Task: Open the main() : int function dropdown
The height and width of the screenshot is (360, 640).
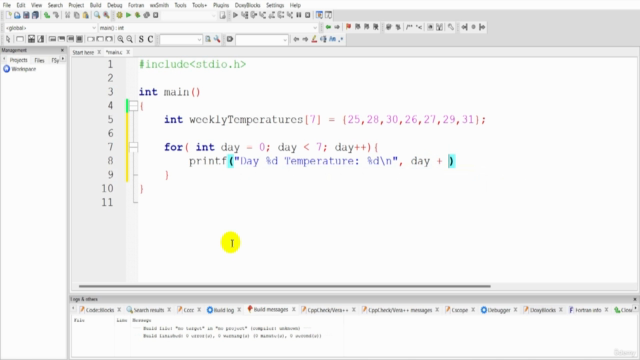Action: coord(315,28)
